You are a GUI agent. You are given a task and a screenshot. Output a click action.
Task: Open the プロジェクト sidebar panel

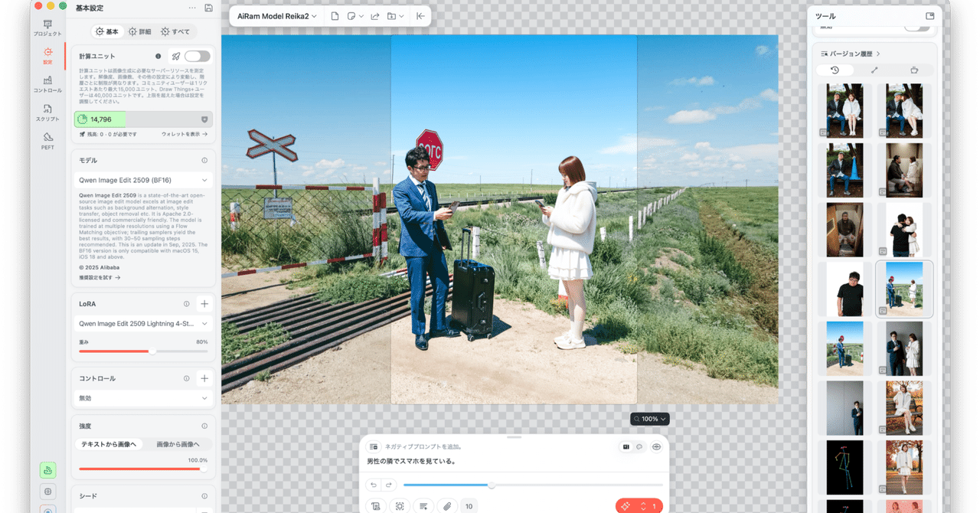[47, 28]
